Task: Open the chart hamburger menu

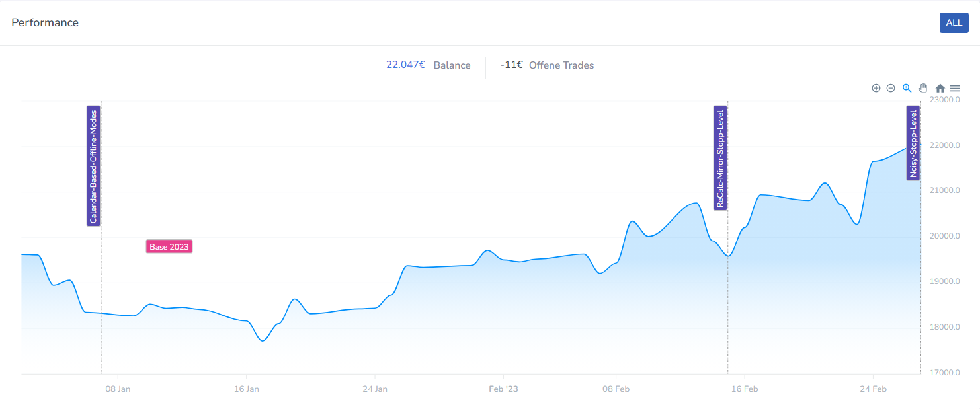Action: (x=955, y=88)
